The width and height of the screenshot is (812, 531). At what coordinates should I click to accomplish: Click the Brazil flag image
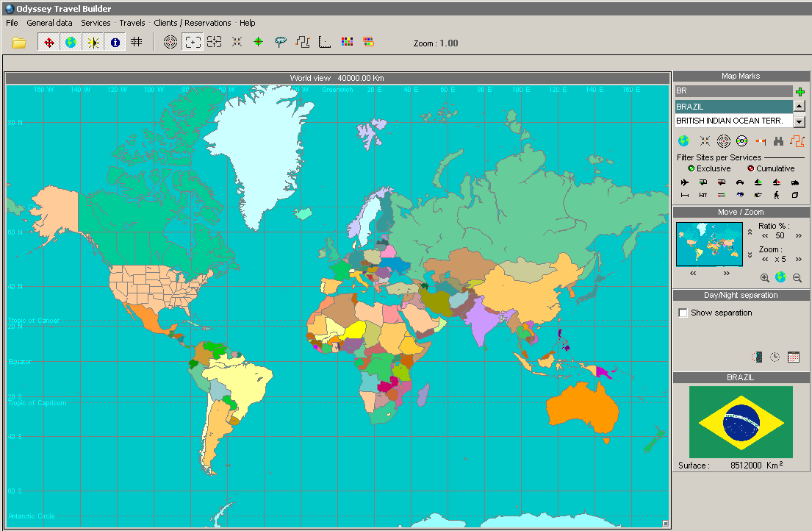741,422
